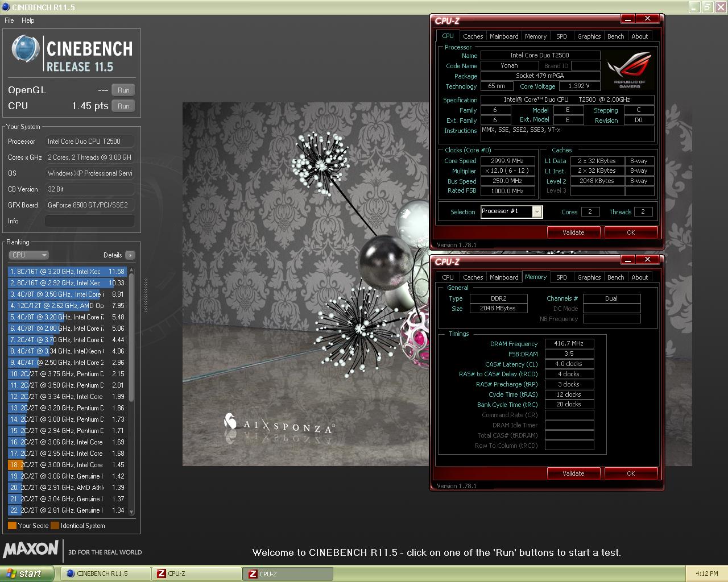
Task: Switch to CPU tab in bottom CPU-Z window
Action: 448,277
